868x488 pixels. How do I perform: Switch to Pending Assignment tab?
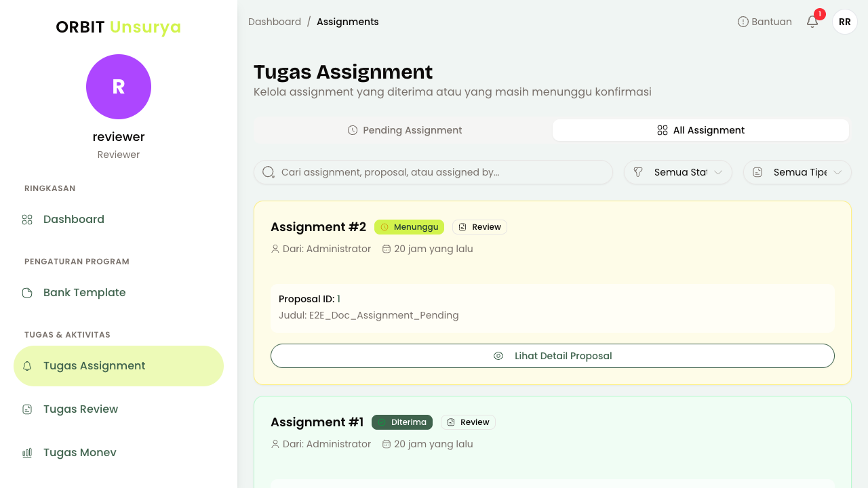coord(404,130)
